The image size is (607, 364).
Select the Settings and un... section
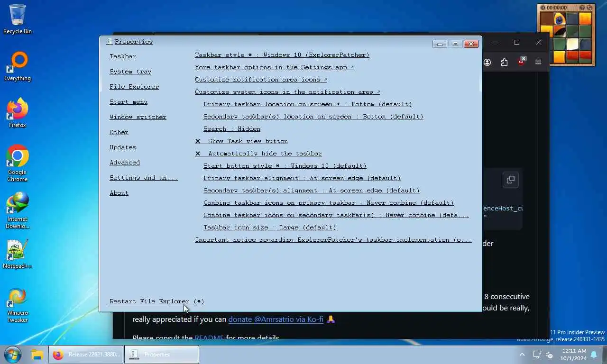(144, 178)
